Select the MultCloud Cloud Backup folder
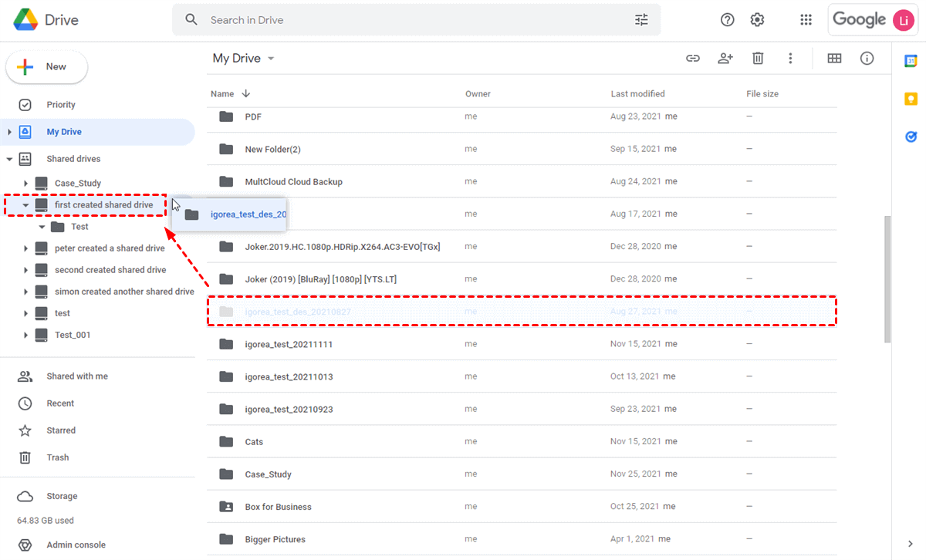The image size is (926, 560). coord(522,181)
